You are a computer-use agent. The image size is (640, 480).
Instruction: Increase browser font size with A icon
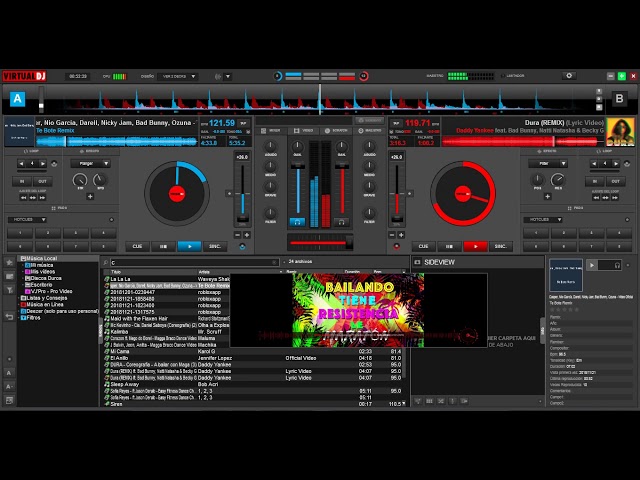click(x=9, y=373)
